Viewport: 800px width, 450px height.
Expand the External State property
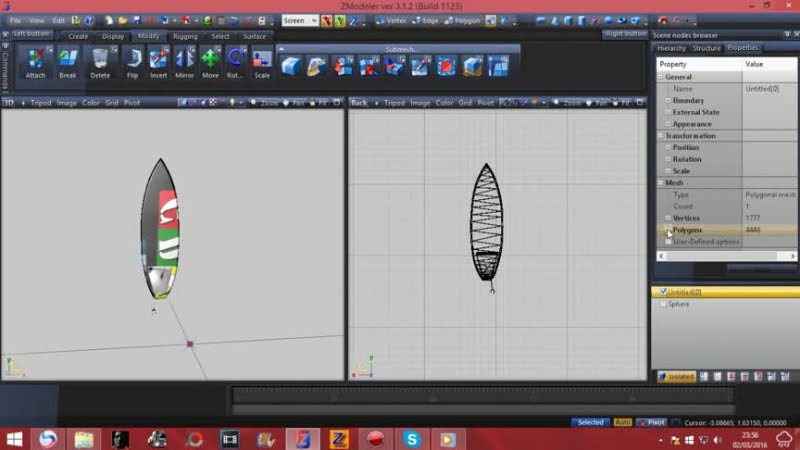click(668, 112)
